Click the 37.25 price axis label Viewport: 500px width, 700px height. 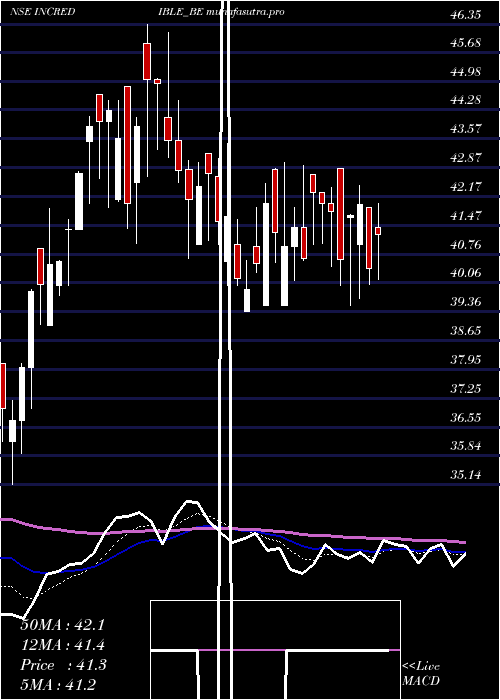[x=466, y=389]
